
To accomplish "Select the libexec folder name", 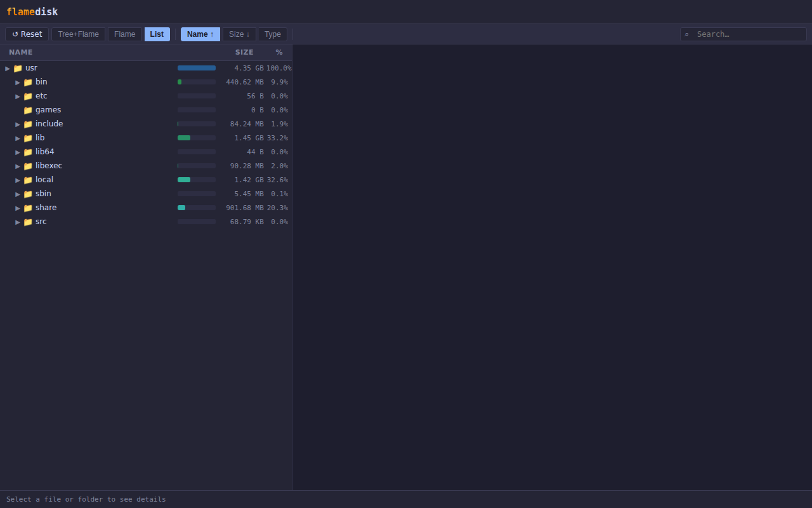I will pos(49,166).
